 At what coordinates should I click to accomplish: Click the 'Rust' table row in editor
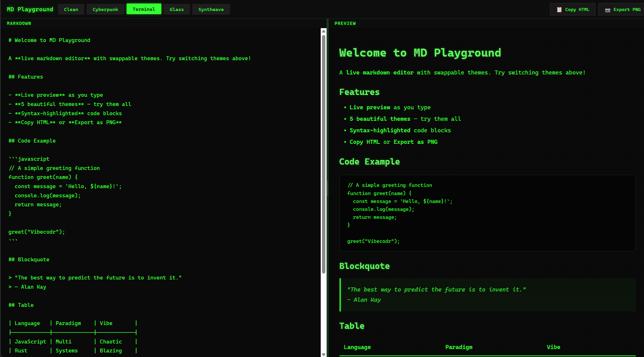coord(73,351)
